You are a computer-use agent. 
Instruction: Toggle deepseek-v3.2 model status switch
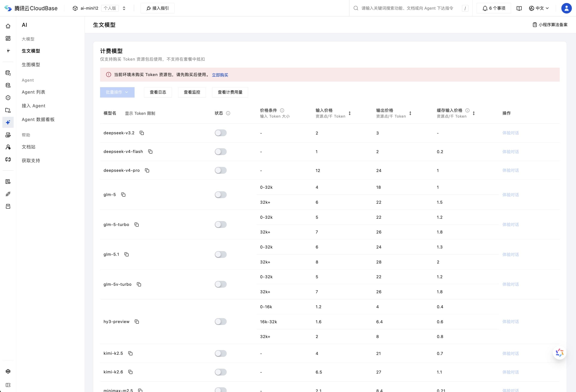point(220,133)
